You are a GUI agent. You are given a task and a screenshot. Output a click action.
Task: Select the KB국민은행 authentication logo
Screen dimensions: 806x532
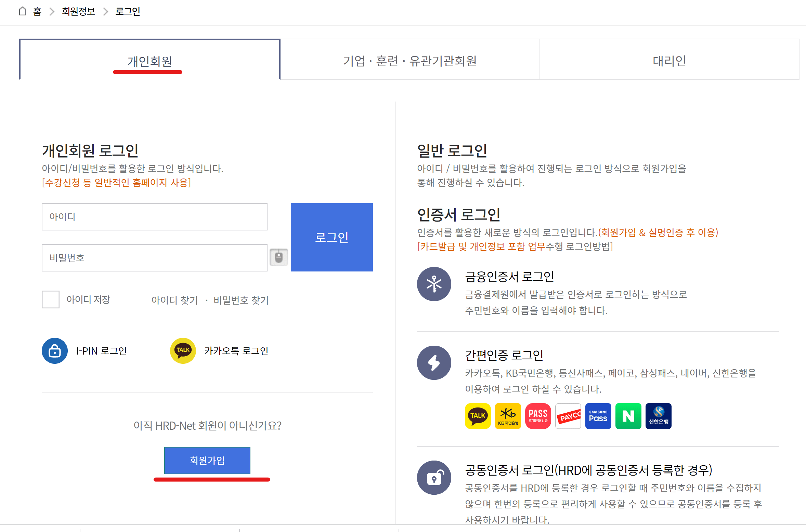508,416
